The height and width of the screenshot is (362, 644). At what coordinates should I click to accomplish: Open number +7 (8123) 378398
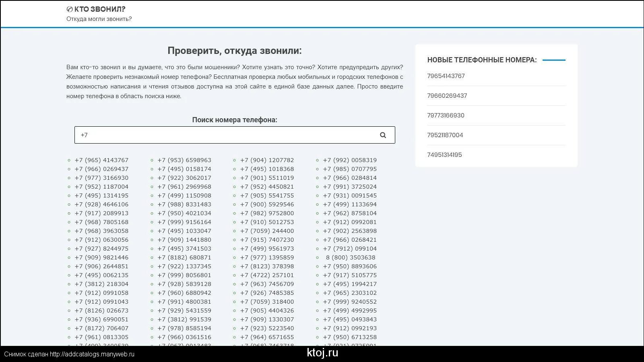[267, 266]
